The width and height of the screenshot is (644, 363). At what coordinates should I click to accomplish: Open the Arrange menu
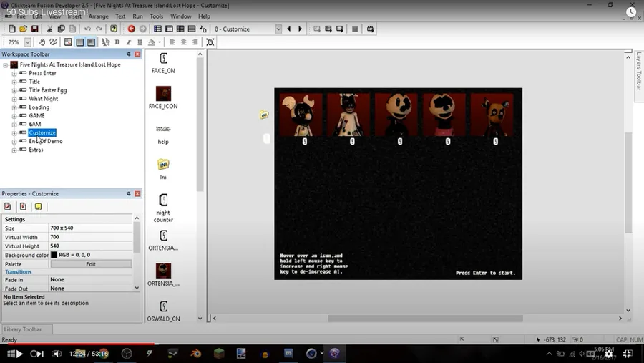click(99, 16)
